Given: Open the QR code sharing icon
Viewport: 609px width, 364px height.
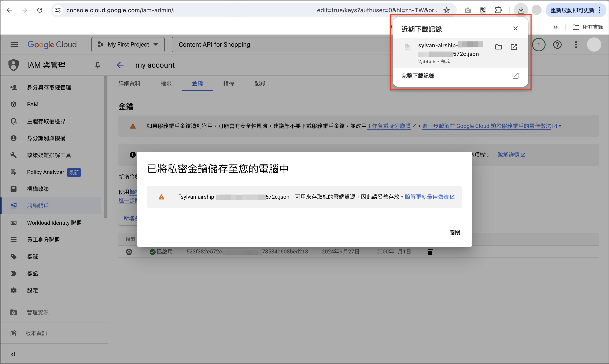Looking at the screenshot, I should coord(483,10).
